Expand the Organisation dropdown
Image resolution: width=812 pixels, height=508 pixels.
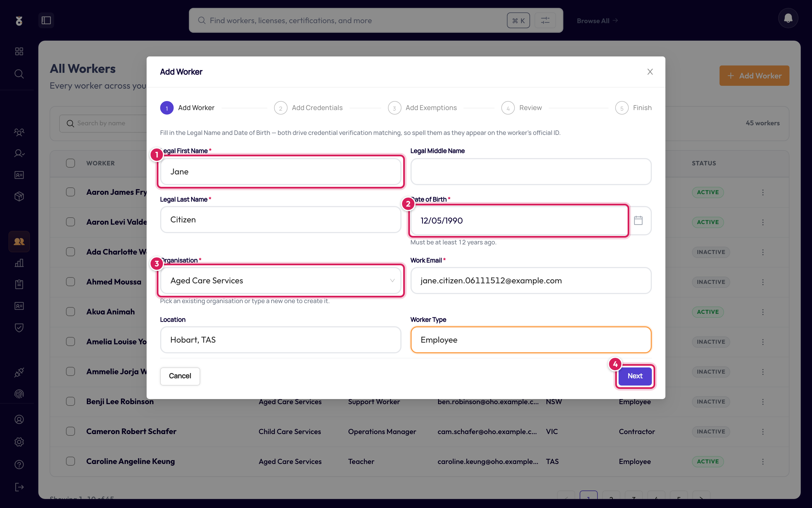click(x=281, y=281)
